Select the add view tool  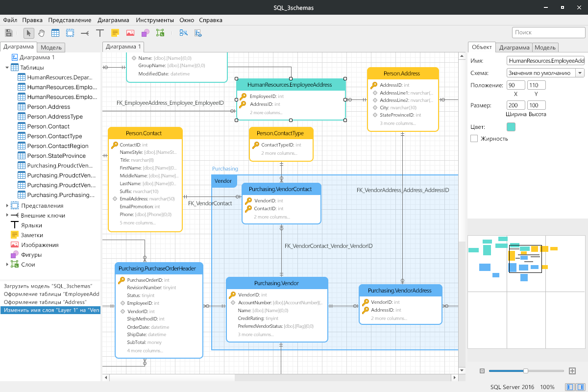pyautogui.click(x=70, y=33)
